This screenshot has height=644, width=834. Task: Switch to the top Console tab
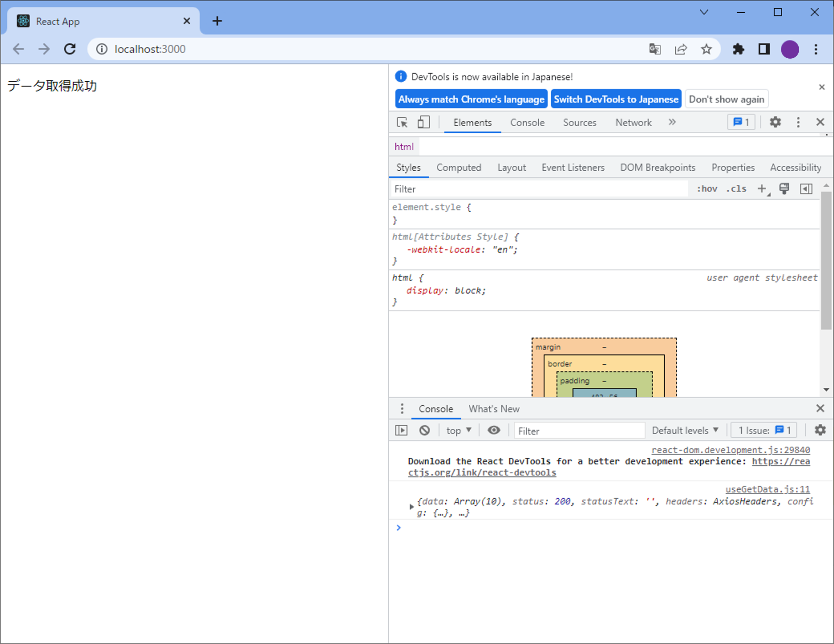point(527,123)
